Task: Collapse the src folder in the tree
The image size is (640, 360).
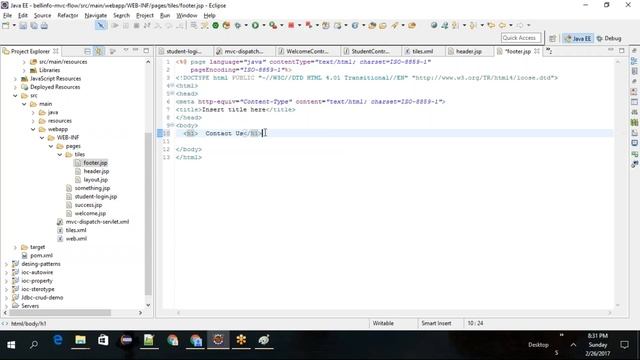Action: [x=15, y=96]
